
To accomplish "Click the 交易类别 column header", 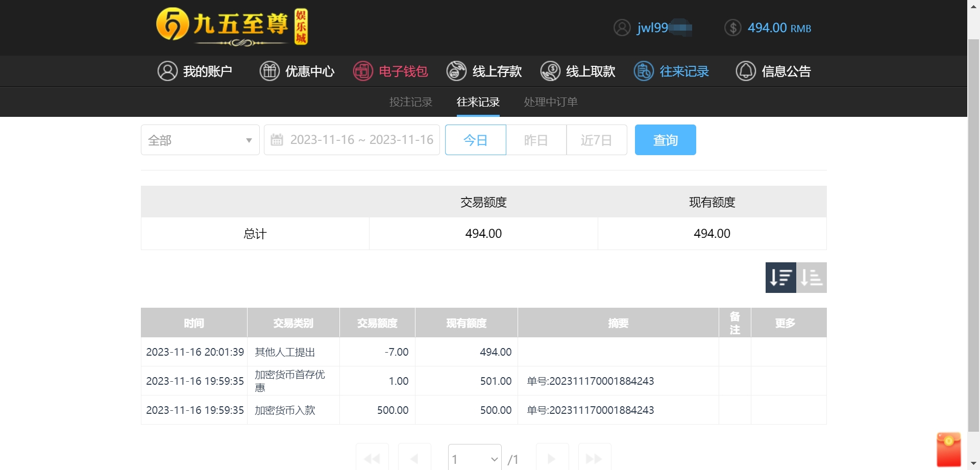I will click(x=293, y=323).
